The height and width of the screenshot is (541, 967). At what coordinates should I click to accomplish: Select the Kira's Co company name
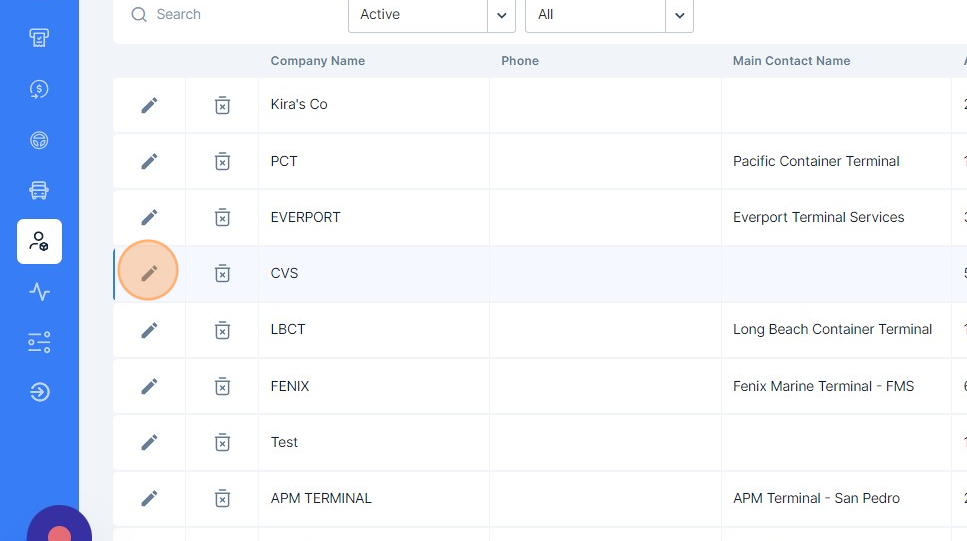[299, 104]
